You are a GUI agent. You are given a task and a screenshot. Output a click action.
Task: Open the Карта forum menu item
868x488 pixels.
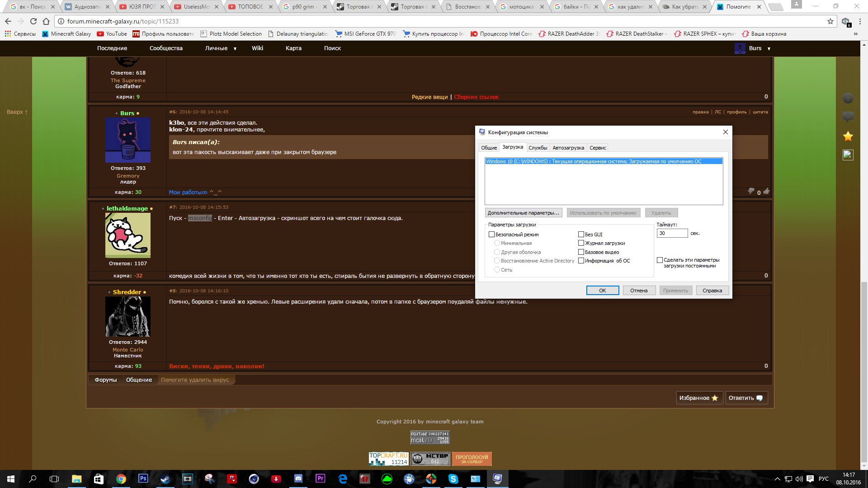tap(293, 48)
